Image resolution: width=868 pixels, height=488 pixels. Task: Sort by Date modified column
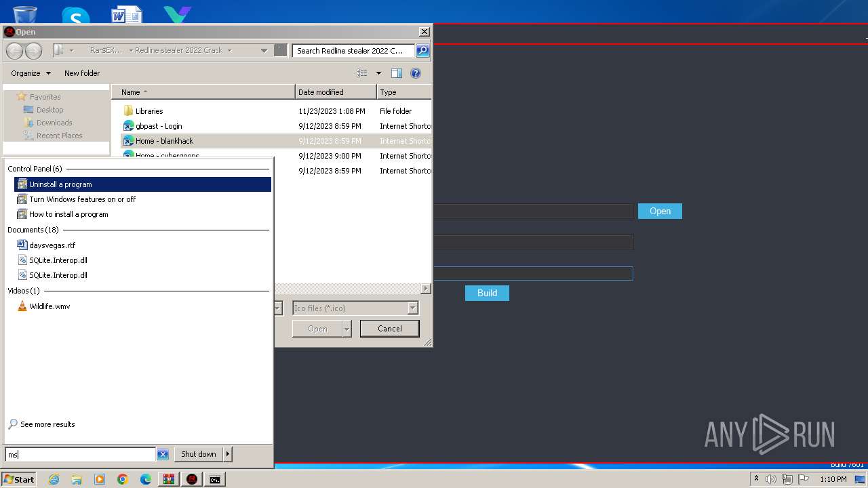(x=336, y=92)
